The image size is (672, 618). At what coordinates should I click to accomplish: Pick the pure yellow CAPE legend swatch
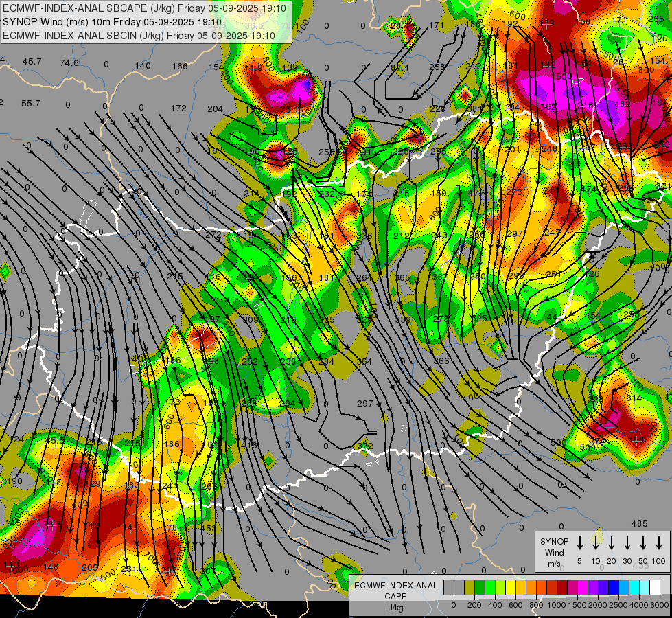pos(511,587)
